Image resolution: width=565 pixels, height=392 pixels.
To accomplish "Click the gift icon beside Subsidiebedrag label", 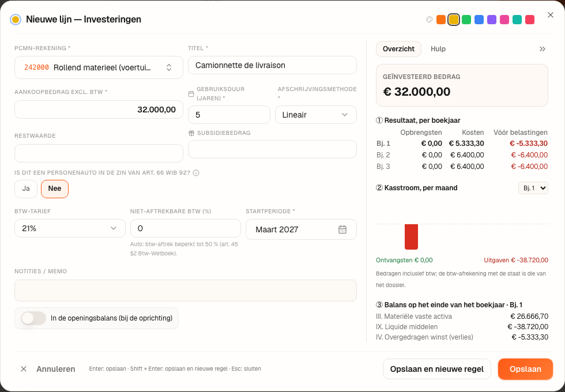I will (191, 133).
